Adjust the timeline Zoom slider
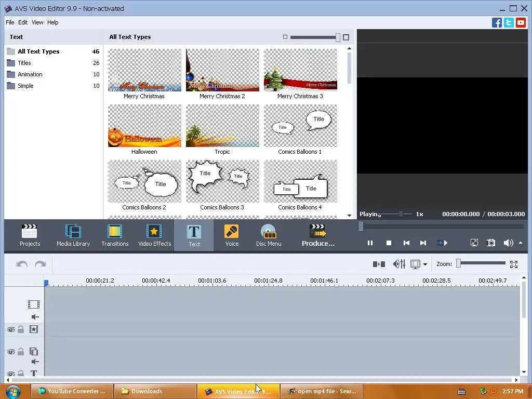Screen dimensions: 532x399 coord(458,263)
